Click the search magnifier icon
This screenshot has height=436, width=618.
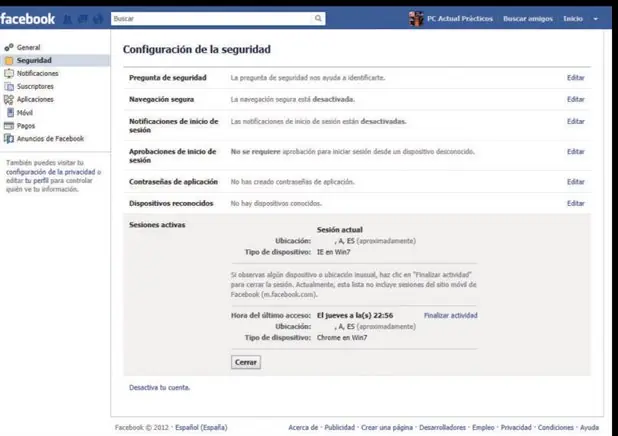[x=318, y=18]
